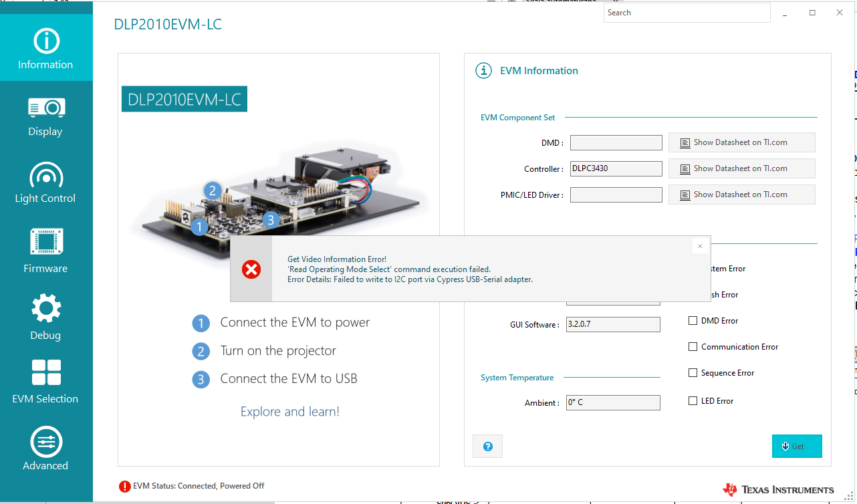Click the 'System Temperature' section heading
This screenshot has width=857, height=504.
point(517,378)
